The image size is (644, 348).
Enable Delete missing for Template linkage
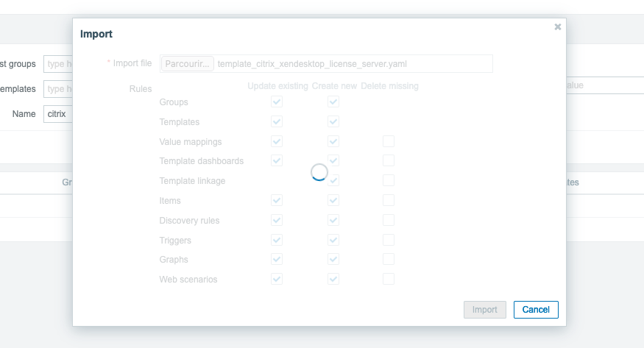pos(389,180)
